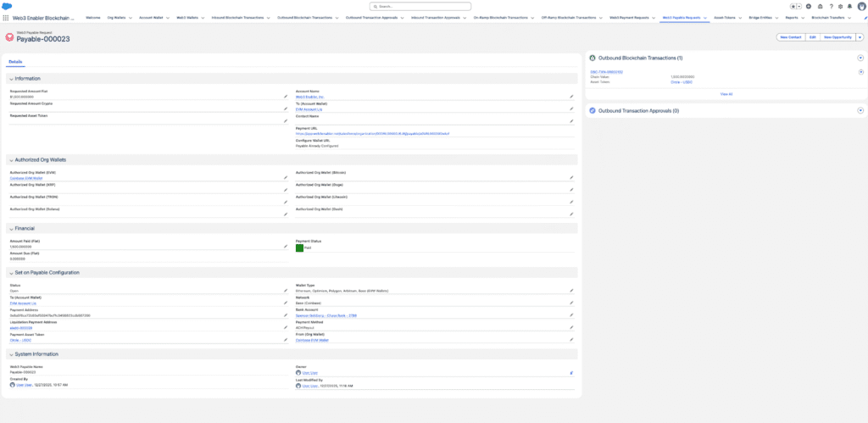Collapse the Authorized Org Wallets section
Image resolution: width=868 pixels, height=423 pixels.
tap(11, 159)
